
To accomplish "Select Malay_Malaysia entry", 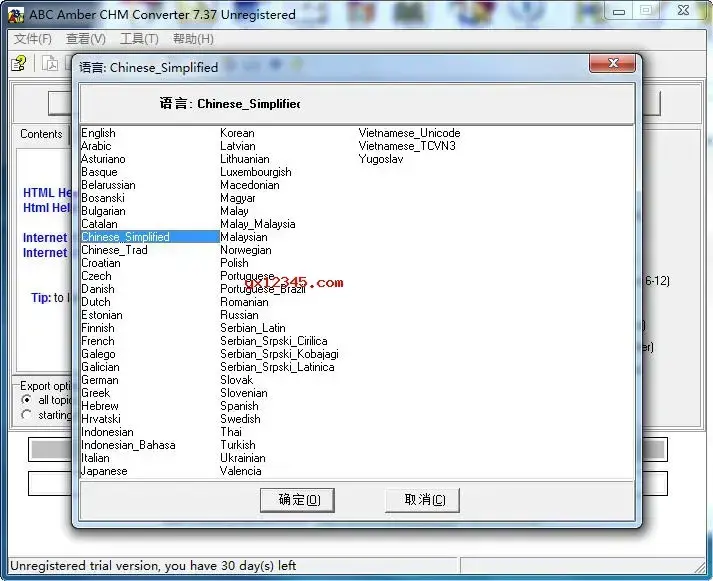I will tap(258, 224).
